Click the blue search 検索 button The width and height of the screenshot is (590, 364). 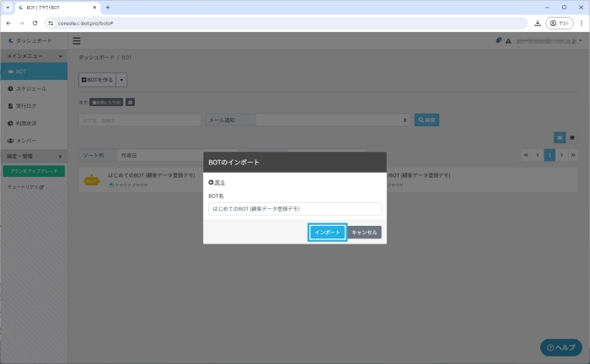click(x=426, y=120)
